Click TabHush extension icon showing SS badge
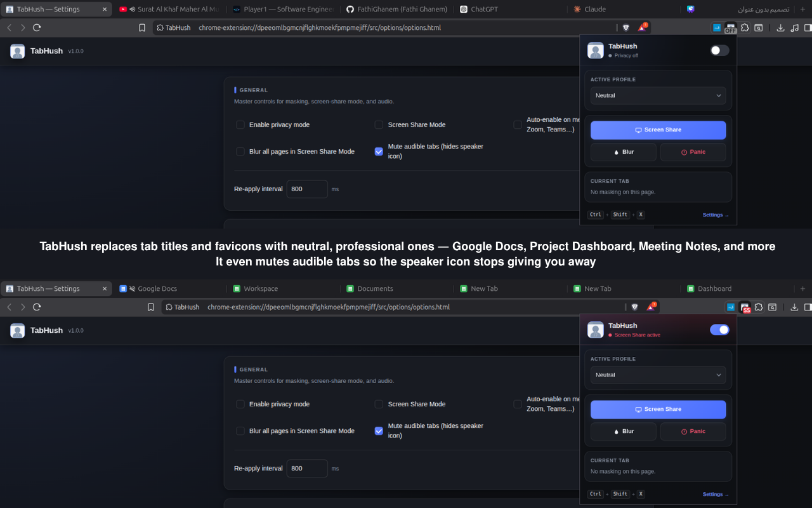Image resolution: width=812 pixels, height=508 pixels. coord(745,307)
